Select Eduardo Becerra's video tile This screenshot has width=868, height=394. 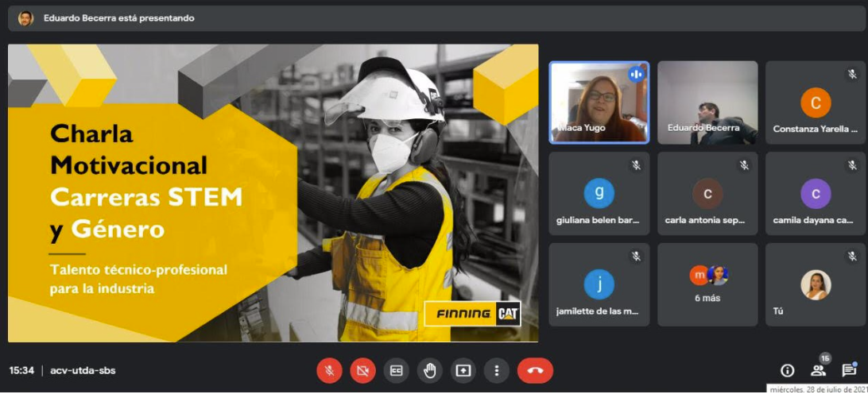tap(707, 102)
